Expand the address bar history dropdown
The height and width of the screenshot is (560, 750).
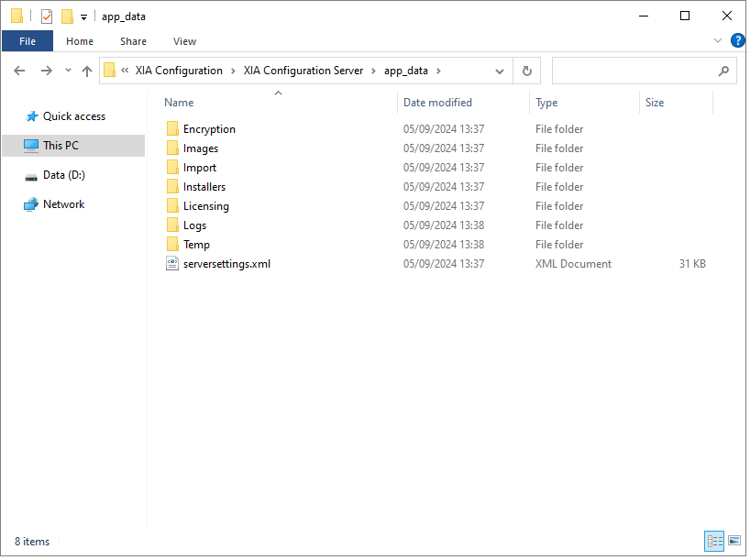point(500,71)
